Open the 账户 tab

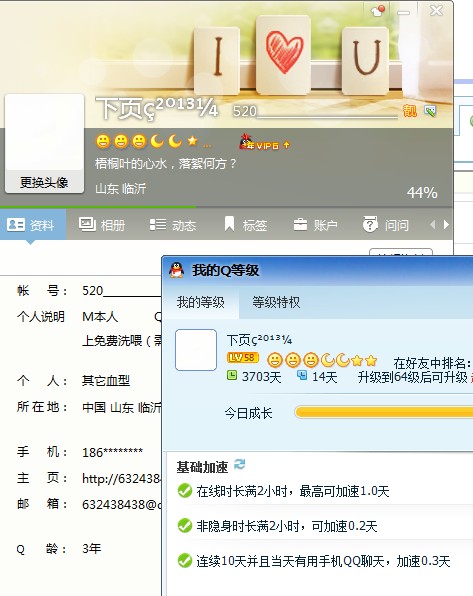click(315, 225)
